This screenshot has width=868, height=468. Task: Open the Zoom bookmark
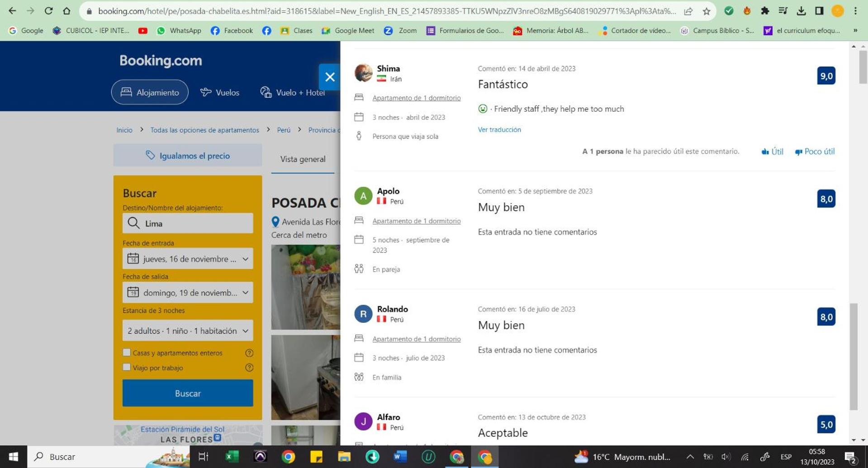point(400,30)
